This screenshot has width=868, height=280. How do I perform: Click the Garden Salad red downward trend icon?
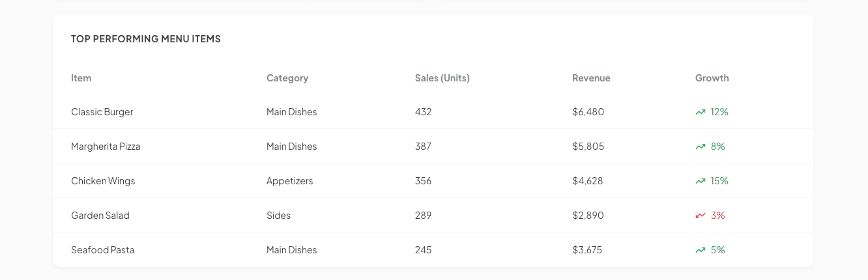tap(701, 216)
